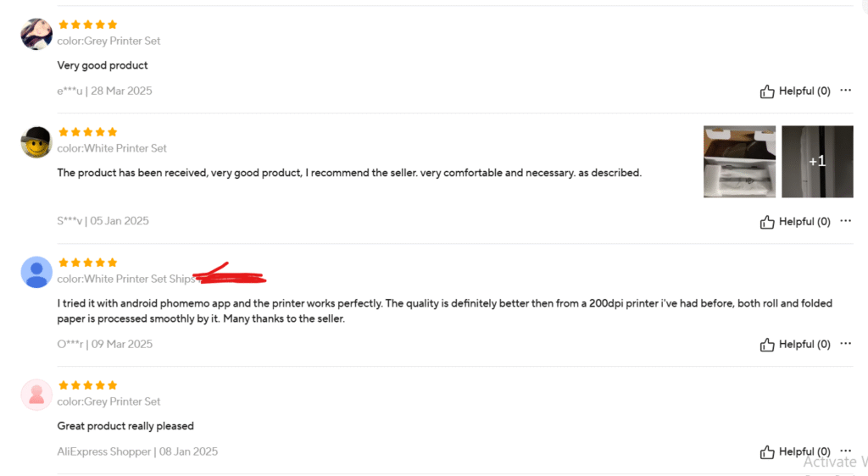Open more options on e***u's review

click(x=845, y=91)
